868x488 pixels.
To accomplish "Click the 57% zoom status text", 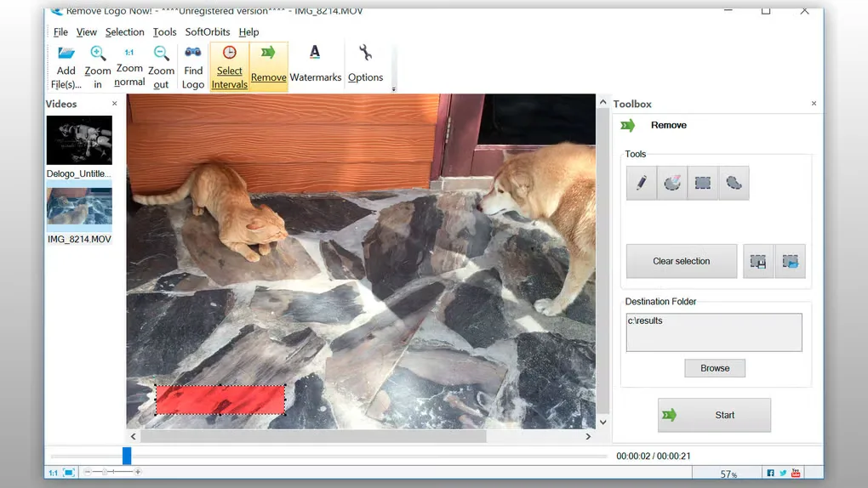I will click(x=728, y=474).
